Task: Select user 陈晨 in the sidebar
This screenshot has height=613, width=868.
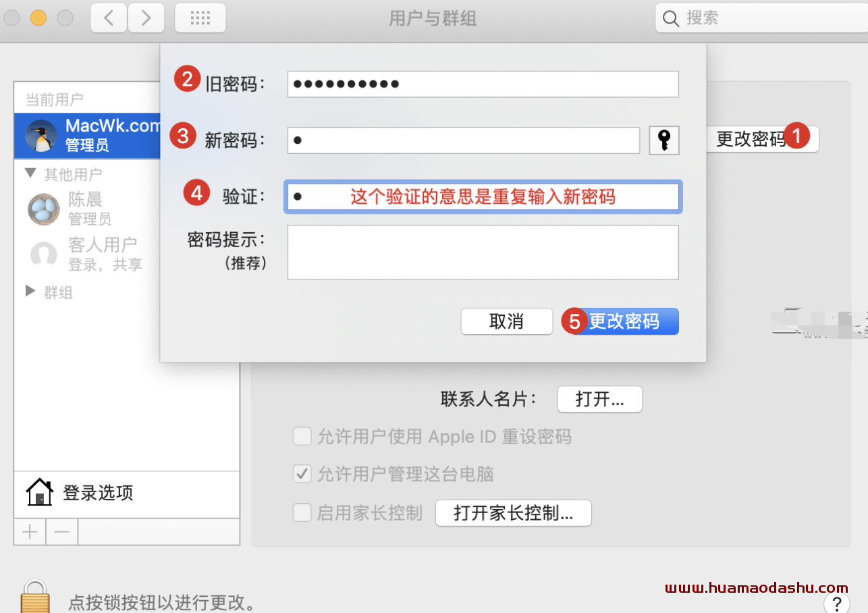Action: pos(93,209)
